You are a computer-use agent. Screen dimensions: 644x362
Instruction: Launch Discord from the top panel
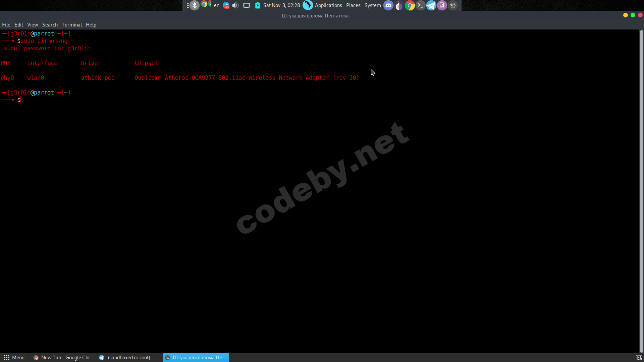388,5
